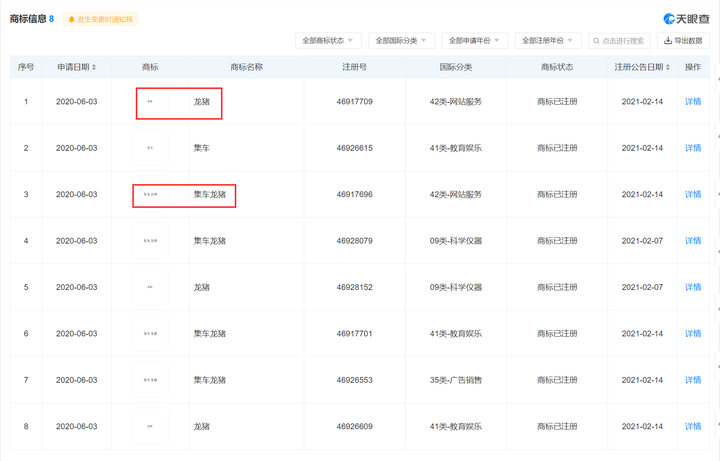Select registration number 46926553

tap(354, 380)
